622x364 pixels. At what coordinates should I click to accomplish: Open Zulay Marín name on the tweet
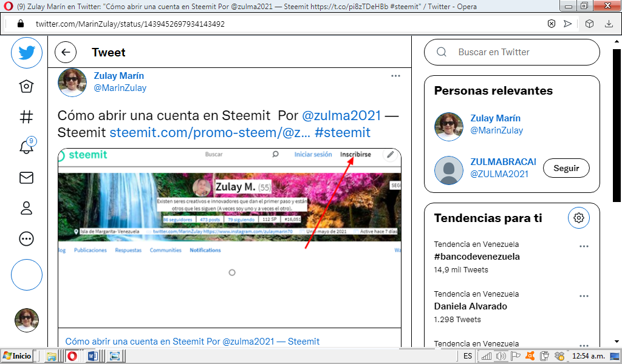[119, 76]
